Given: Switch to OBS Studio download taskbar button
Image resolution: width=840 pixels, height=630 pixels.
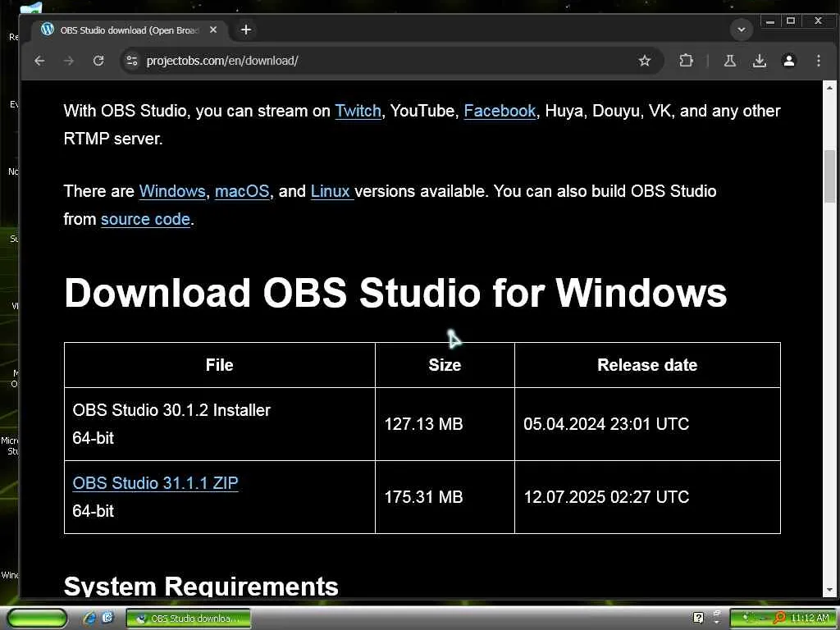Looking at the screenshot, I should pyautogui.click(x=189, y=619).
